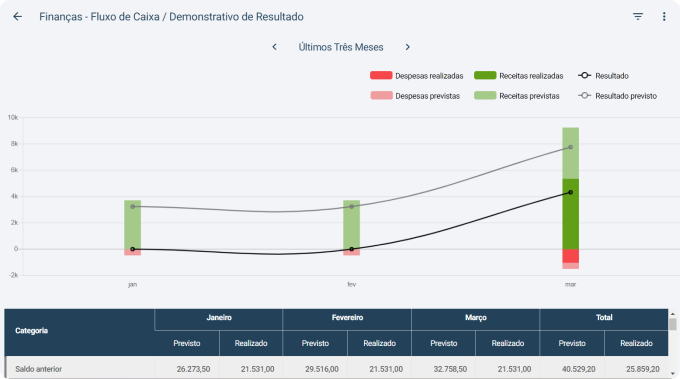This screenshot has width=680, height=379.
Task: Go to next period with right chevron
Action: 407,47
